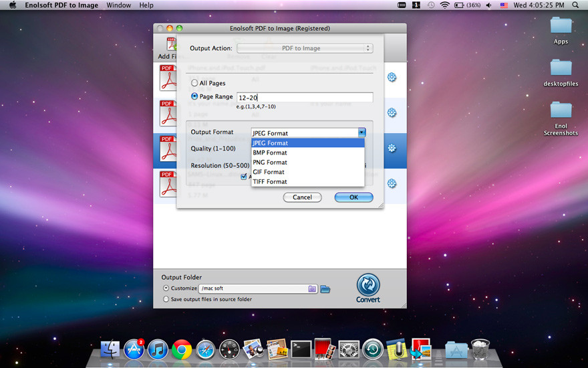Open Photo Booth from the dock
This screenshot has height=368, width=588.
click(325, 349)
